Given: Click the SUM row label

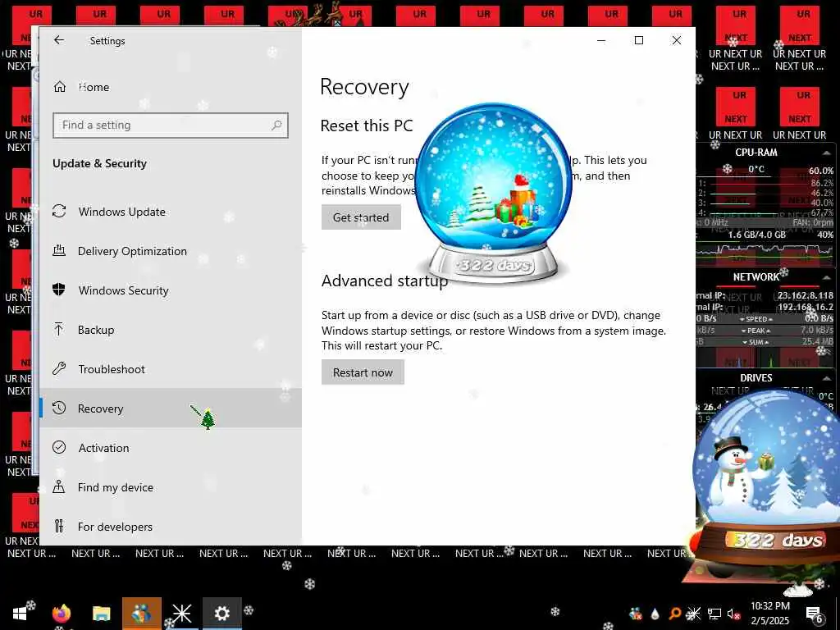Looking at the screenshot, I should pos(756,342).
